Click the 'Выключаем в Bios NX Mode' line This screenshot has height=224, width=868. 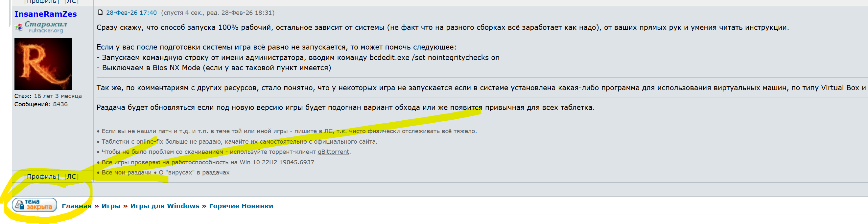pyautogui.click(x=214, y=68)
